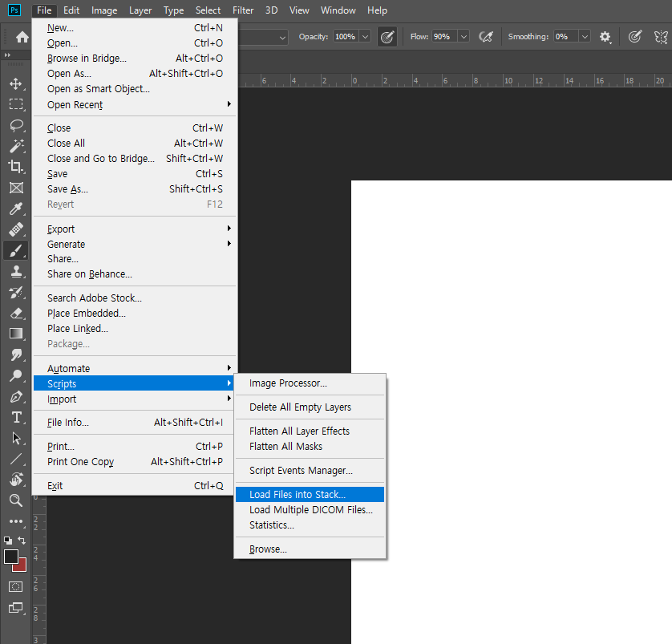Reset default foreground and background colors
This screenshot has width=672, height=644.
[x=8, y=541]
